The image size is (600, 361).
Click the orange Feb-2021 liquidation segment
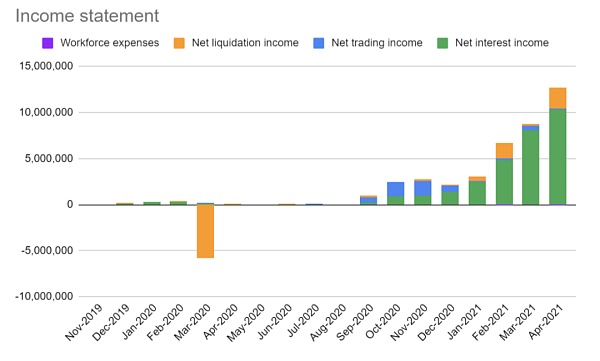point(504,150)
